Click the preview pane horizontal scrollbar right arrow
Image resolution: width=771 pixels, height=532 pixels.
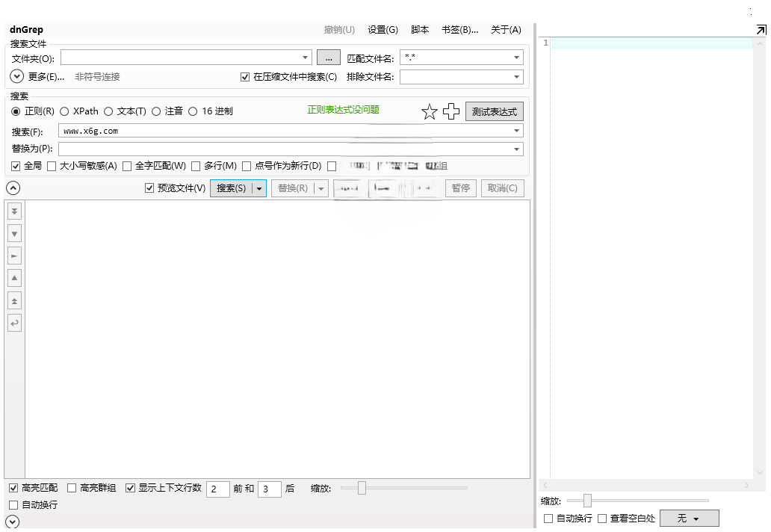746,485
